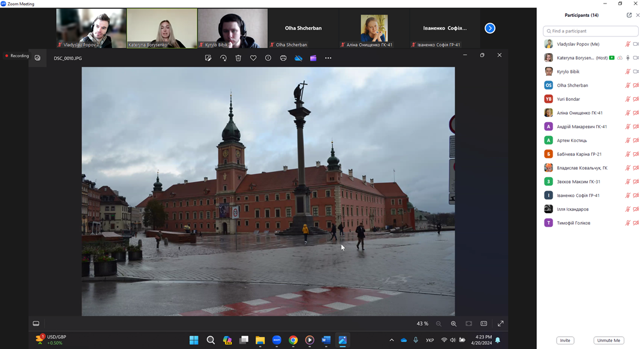The height and width of the screenshot is (349, 644).
Task: Click the Edit image icon in Photos toolbar
Action: click(208, 58)
